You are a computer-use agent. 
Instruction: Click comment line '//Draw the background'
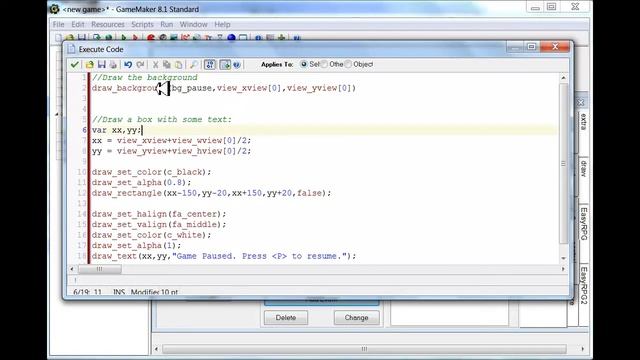(x=144, y=78)
